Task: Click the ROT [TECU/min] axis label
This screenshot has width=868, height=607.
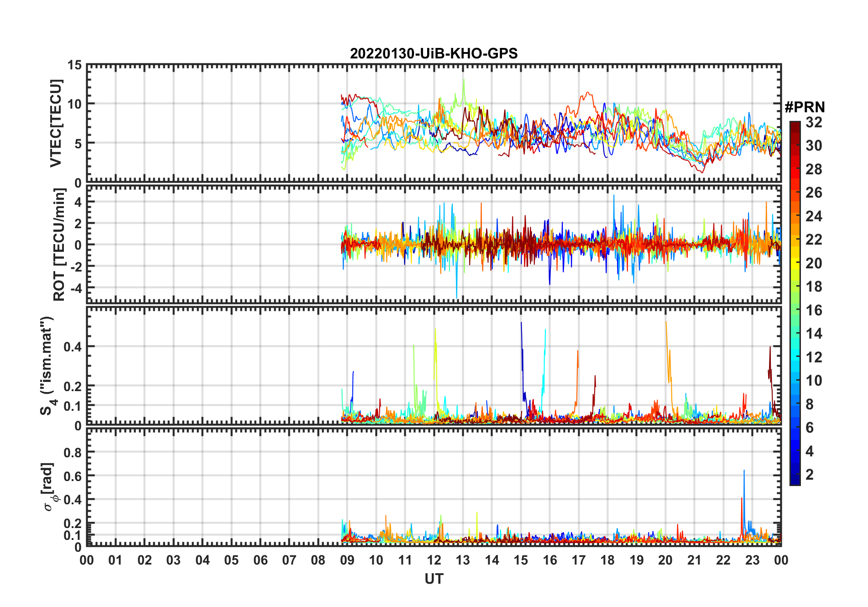Action: point(59,245)
